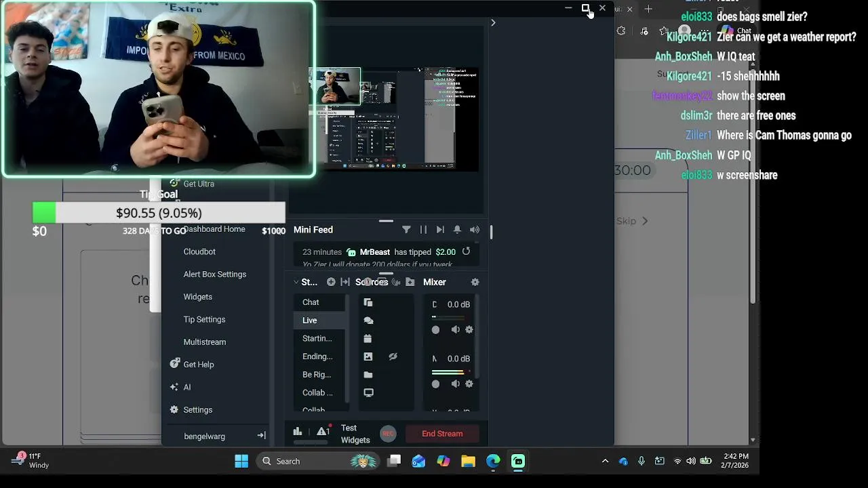Viewport: 868px width, 488px height.
Task: Open Tip Settings in sidebar
Action: click(x=204, y=319)
